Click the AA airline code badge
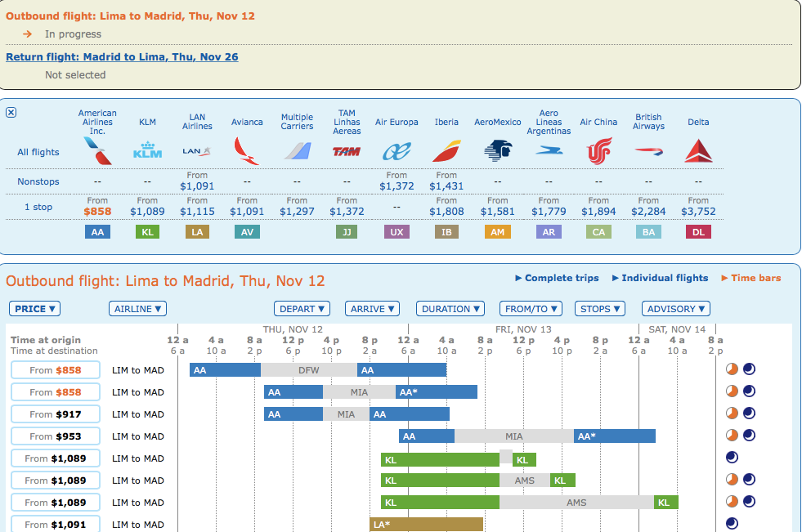This screenshot has width=802, height=532. pyautogui.click(x=97, y=232)
